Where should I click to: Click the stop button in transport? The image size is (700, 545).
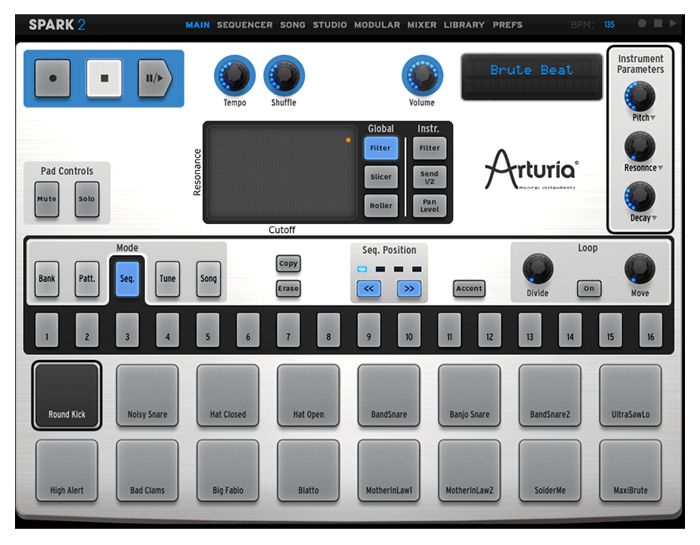103,78
